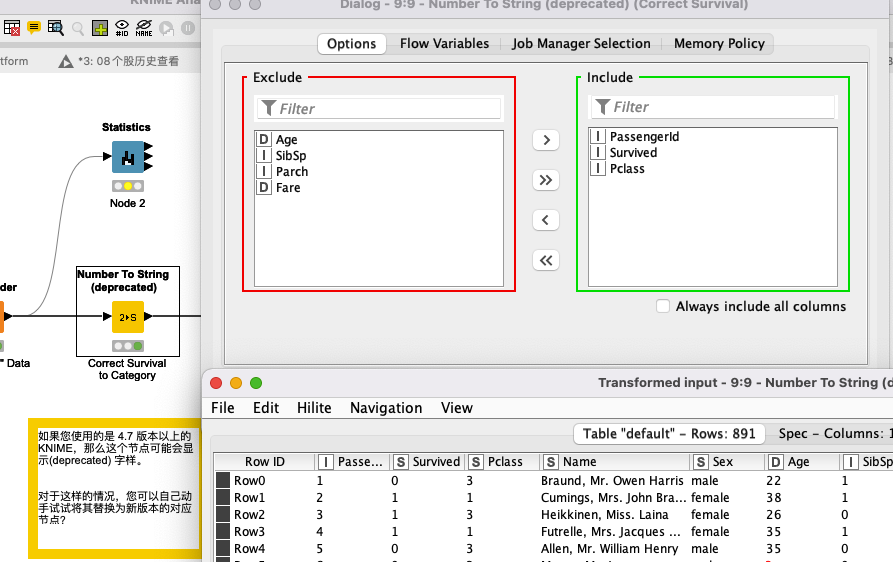Open the Job Manager Selection tab
This screenshot has height=562, width=893.
pyautogui.click(x=581, y=44)
